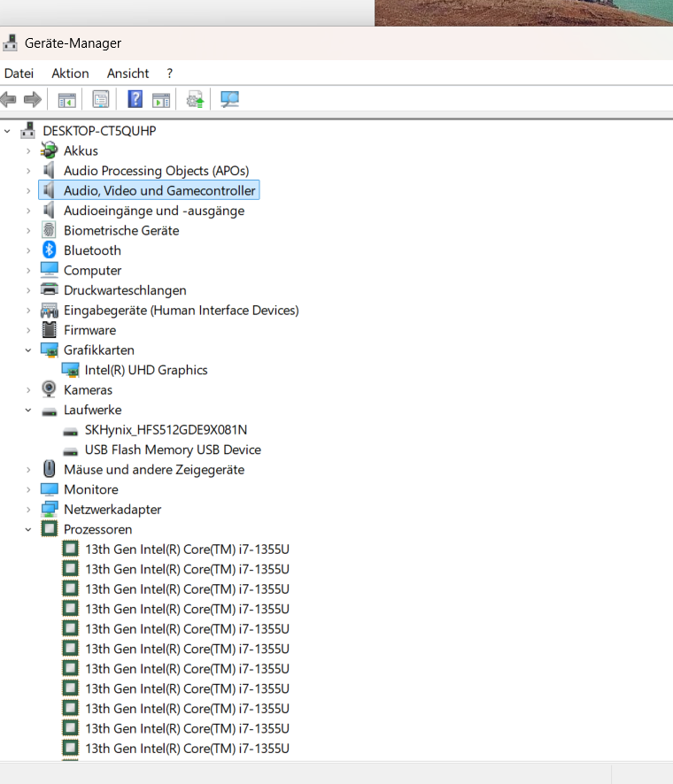
Task: Click the Computer category monitor icon
Action: 49,270
